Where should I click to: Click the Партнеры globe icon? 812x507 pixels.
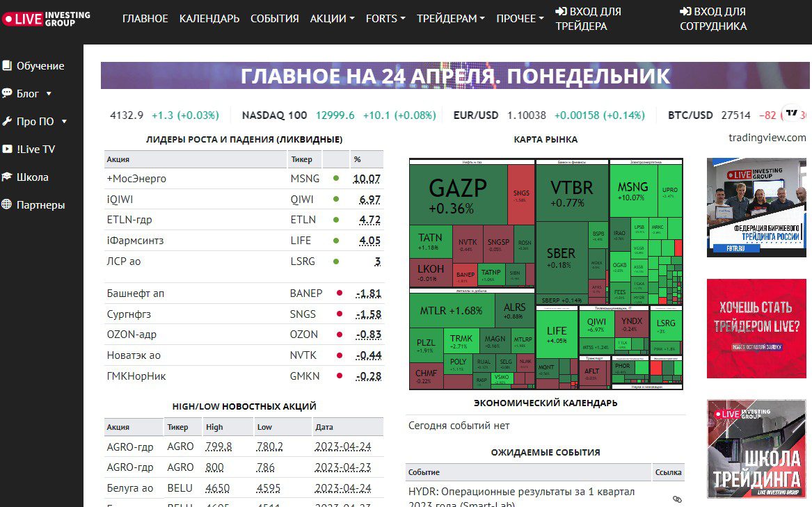point(7,204)
